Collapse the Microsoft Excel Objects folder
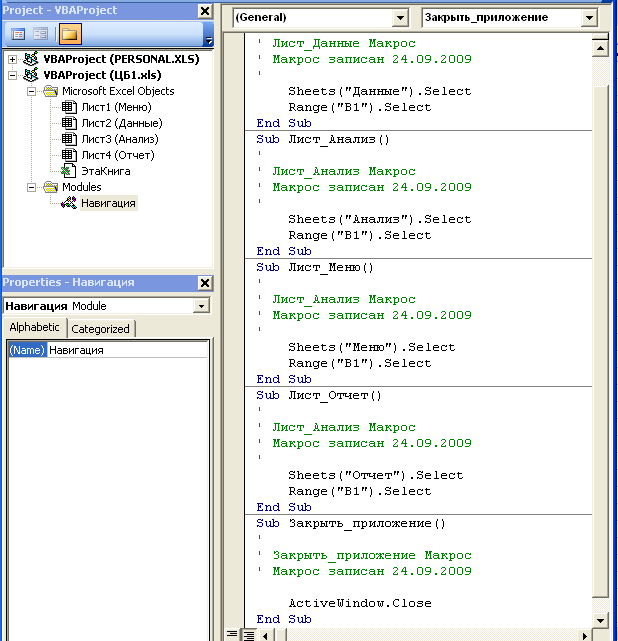The height and width of the screenshot is (641, 618). click(31, 92)
